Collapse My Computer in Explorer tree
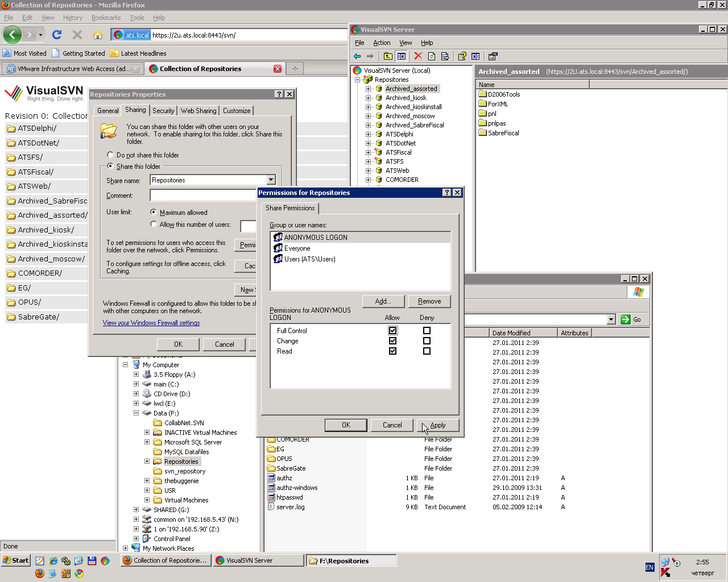728x582 pixels. click(x=125, y=365)
